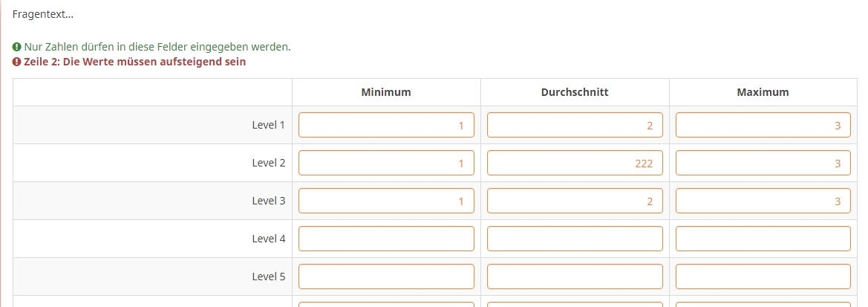The image size is (868, 307).
Task: Focus the Level 3 Minimum input
Action: pos(386,201)
